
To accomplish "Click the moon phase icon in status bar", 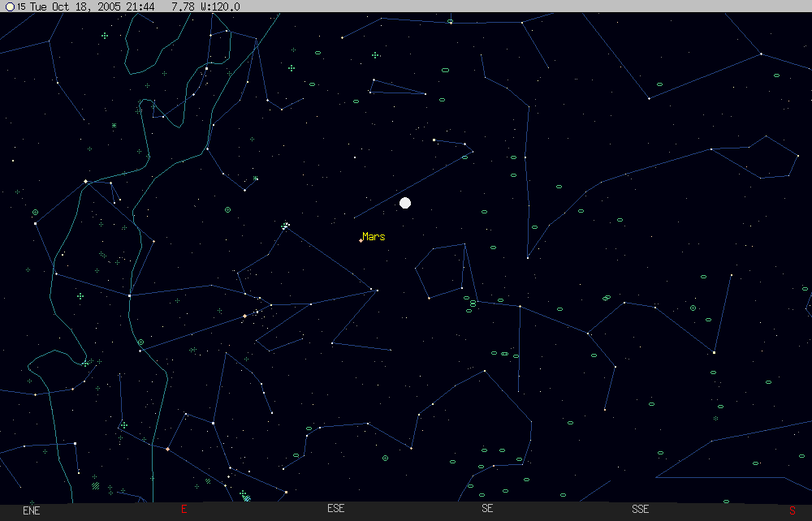I will coord(10,6).
